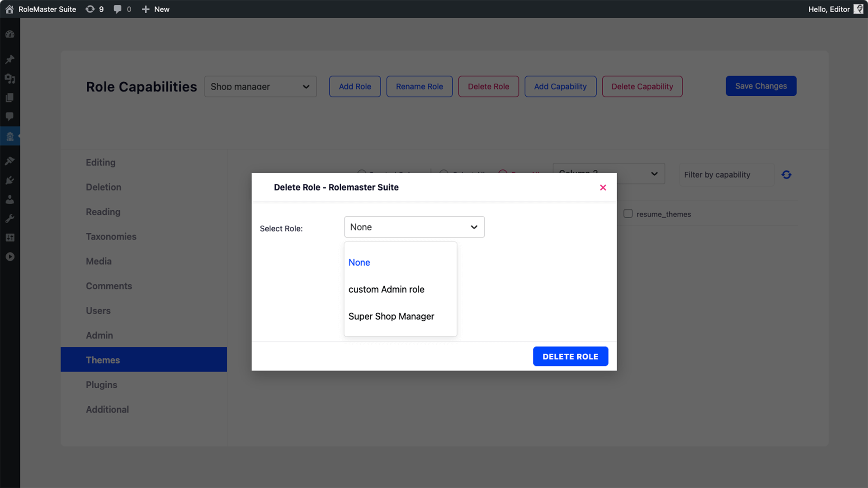
Task: Select Admin menu item in sidebar
Action: click(99, 335)
